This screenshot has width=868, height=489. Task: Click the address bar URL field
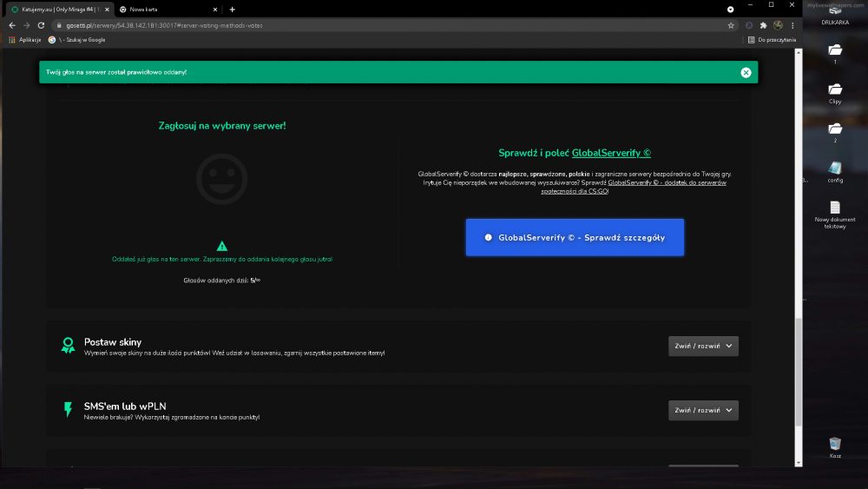coord(387,25)
